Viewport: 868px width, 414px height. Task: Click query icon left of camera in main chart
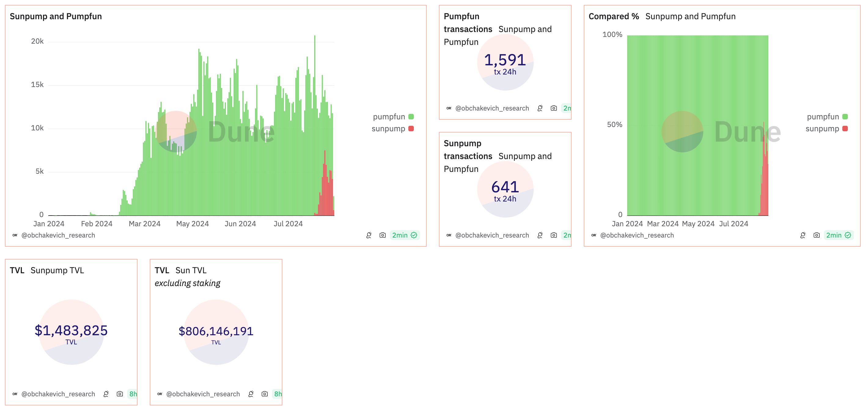(x=369, y=235)
